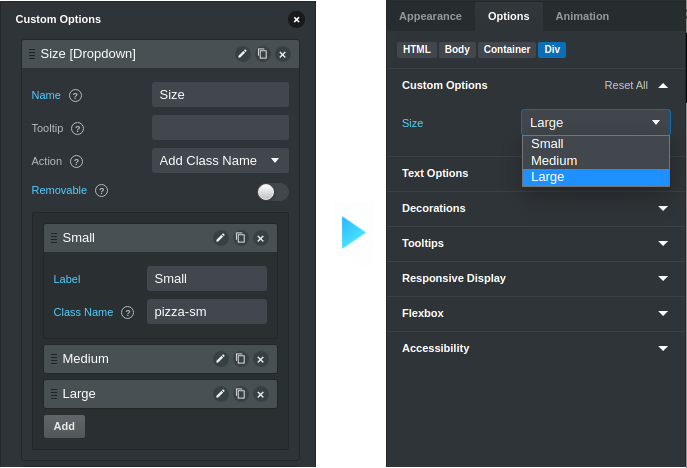The image size is (687, 468).
Task: Delete the Small item
Action: coord(261,238)
